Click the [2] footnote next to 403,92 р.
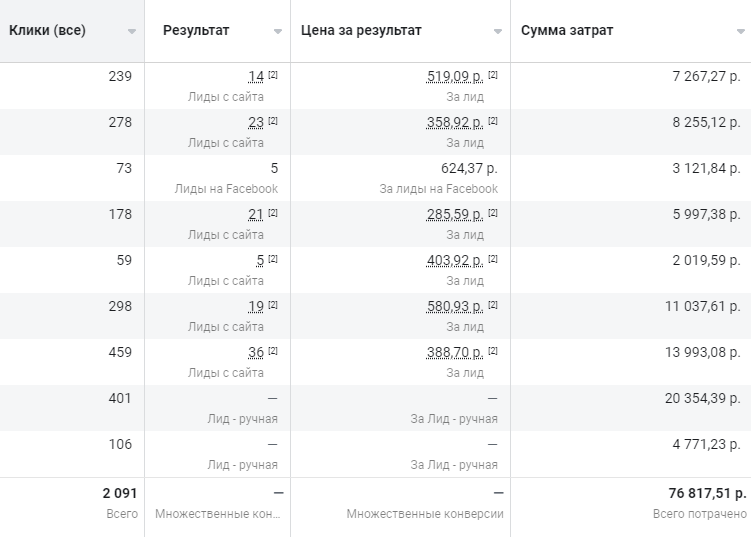Viewport: 751px width, 537px height. pyautogui.click(x=493, y=259)
